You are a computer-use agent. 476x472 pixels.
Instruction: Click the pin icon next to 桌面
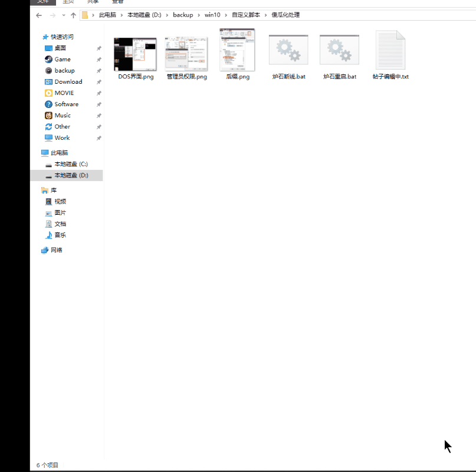[99, 48]
